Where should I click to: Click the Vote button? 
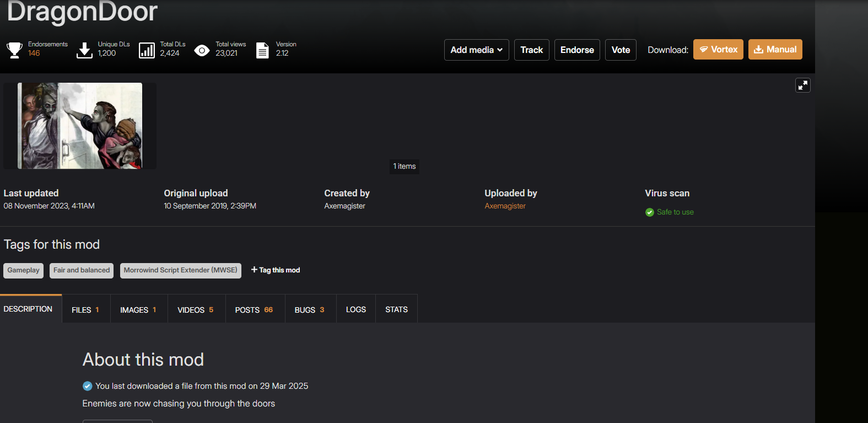point(621,50)
